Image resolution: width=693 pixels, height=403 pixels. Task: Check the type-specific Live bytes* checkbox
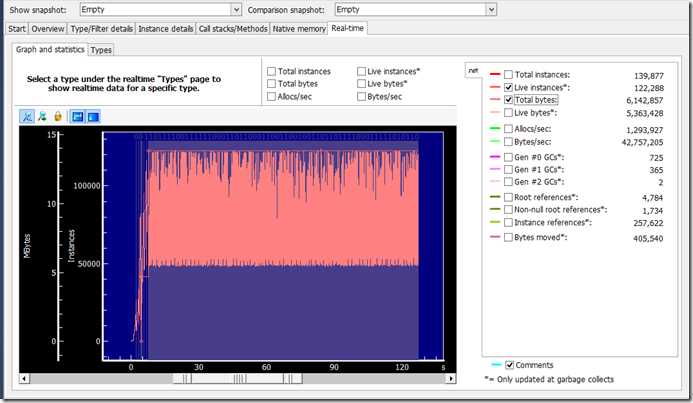pyautogui.click(x=361, y=84)
